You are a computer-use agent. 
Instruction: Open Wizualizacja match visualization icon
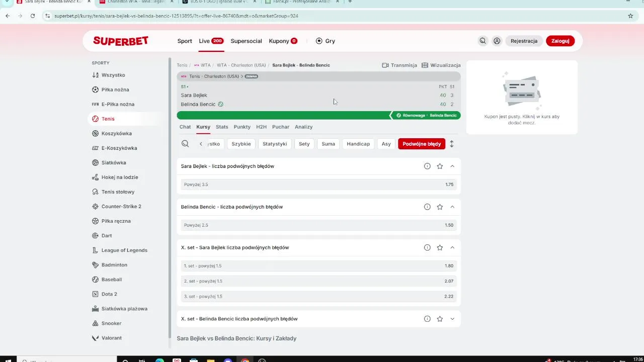click(x=425, y=65)
